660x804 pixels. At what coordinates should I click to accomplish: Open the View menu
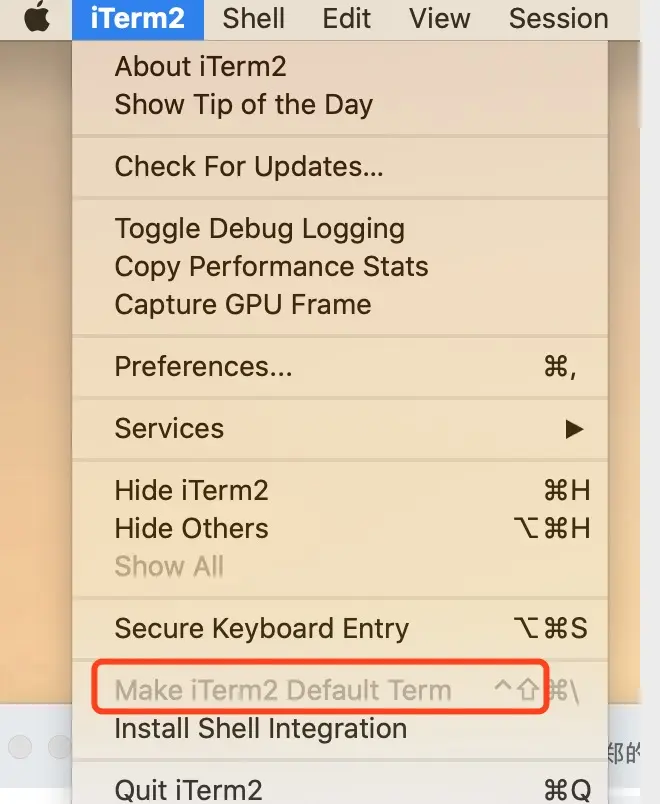tap(440, 18)
